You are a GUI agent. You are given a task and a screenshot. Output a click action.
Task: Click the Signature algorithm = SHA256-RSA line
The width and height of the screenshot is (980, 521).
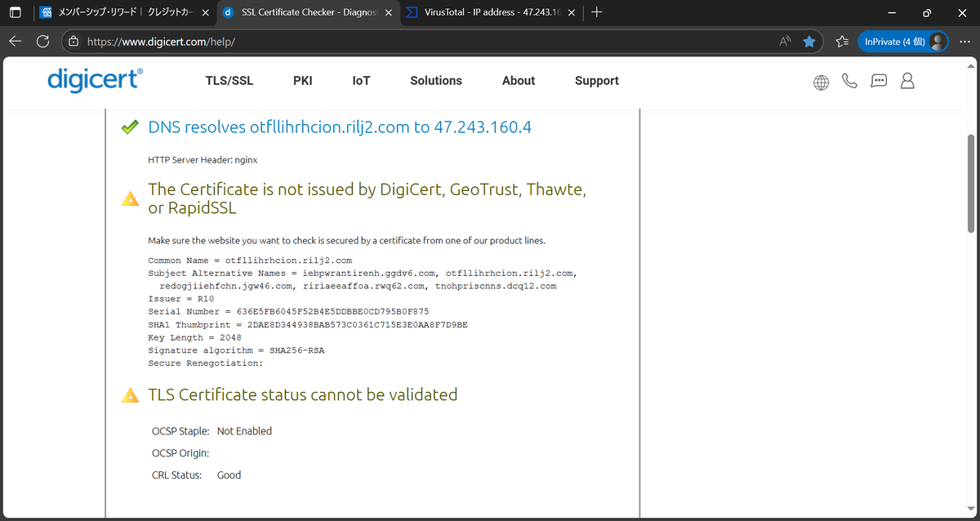(237, 350)
